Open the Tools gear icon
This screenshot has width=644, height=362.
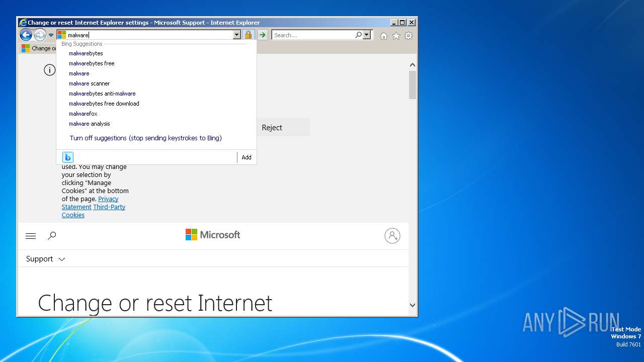[x=409, y=36]
